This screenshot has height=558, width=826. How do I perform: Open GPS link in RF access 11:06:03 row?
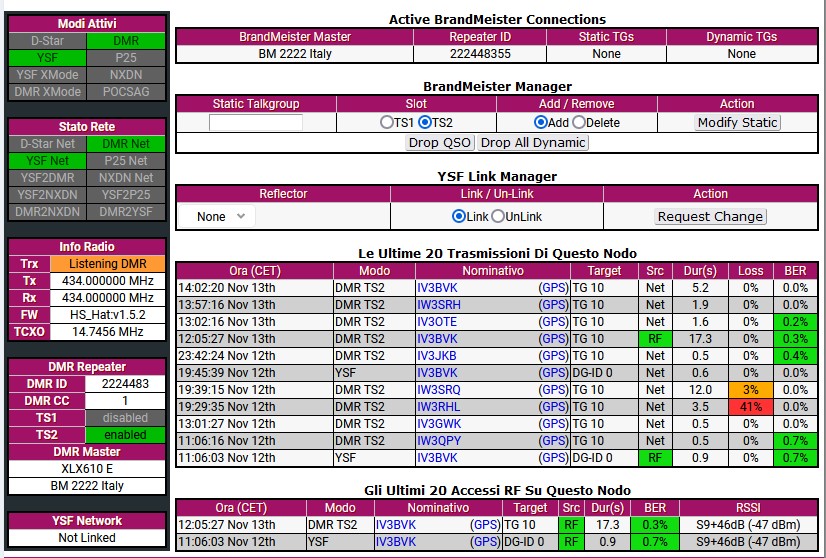(485, 542)
